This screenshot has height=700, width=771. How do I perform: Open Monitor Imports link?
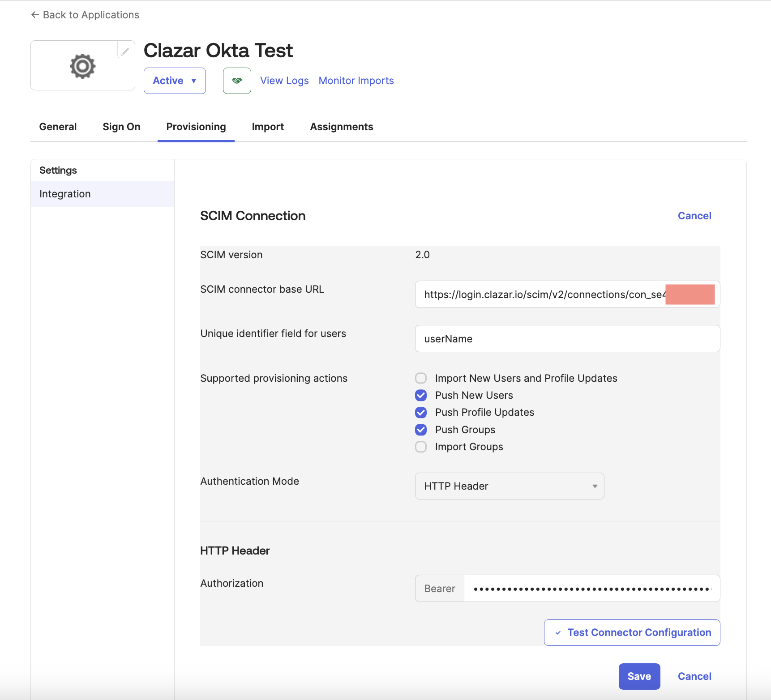point(356,81)
